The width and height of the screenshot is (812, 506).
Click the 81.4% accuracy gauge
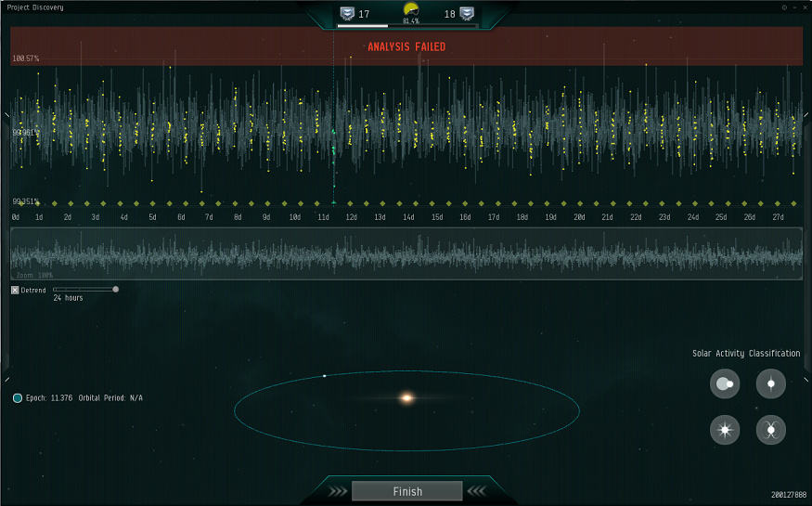tap(411, 10)
